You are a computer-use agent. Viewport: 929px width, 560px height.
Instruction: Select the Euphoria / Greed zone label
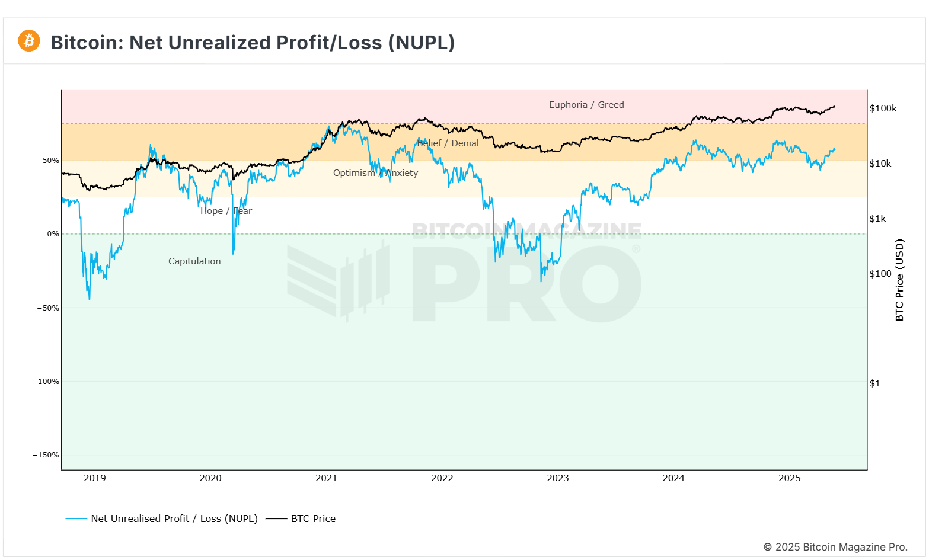pos(586,105)
